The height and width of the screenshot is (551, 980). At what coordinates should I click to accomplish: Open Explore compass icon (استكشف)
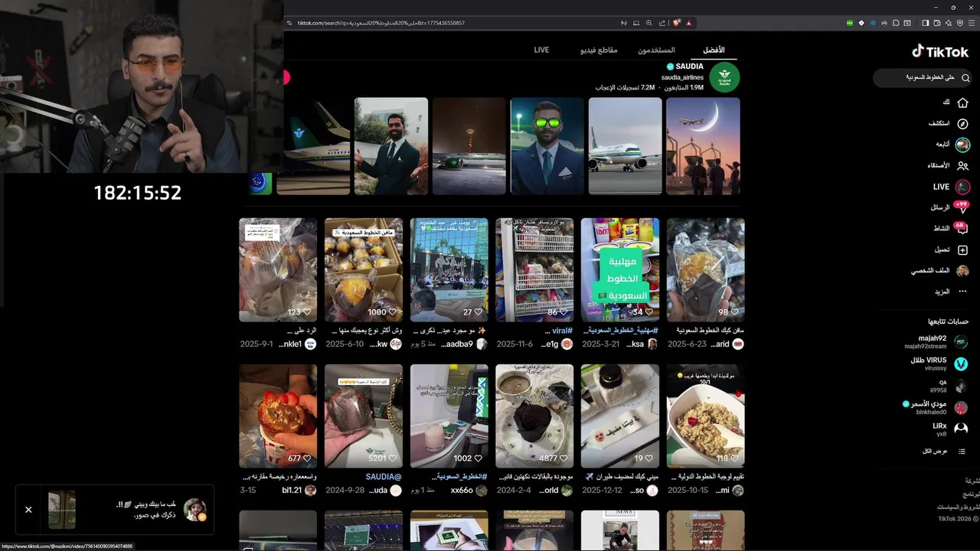[x=962, y=124]
